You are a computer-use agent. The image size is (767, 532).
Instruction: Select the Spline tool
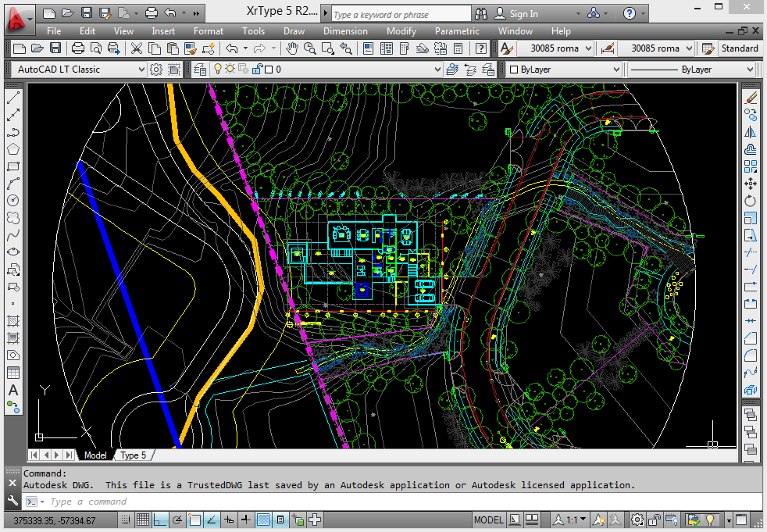tap(13, 235)
